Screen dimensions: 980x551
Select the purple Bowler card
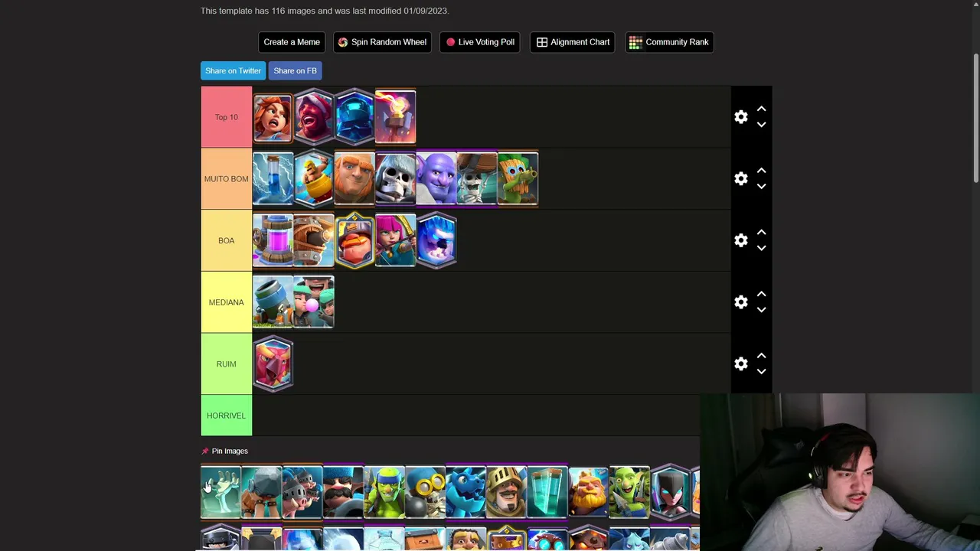436,179
